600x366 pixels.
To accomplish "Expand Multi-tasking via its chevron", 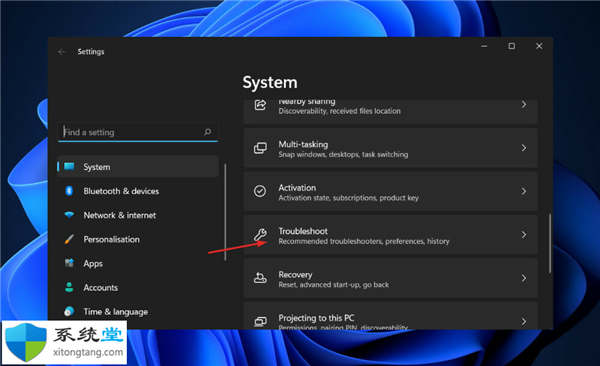I will point(524,148).
